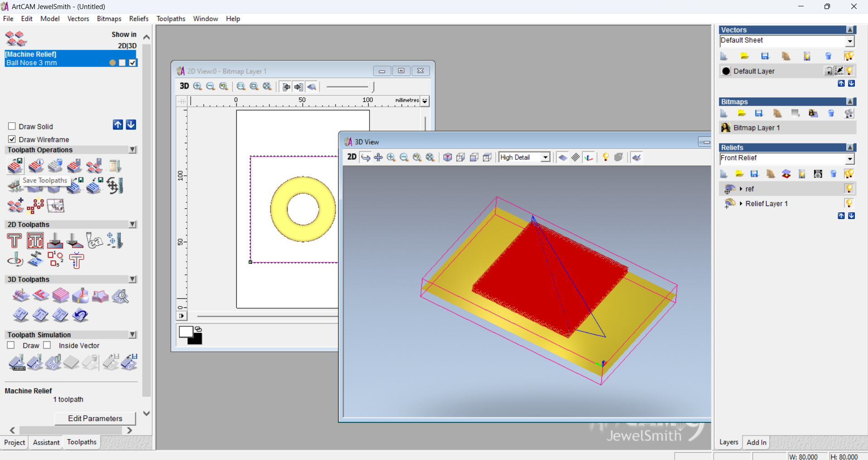Collapse the 3D Toolpaths section
868x460 pixels.
tap(133, 279)
